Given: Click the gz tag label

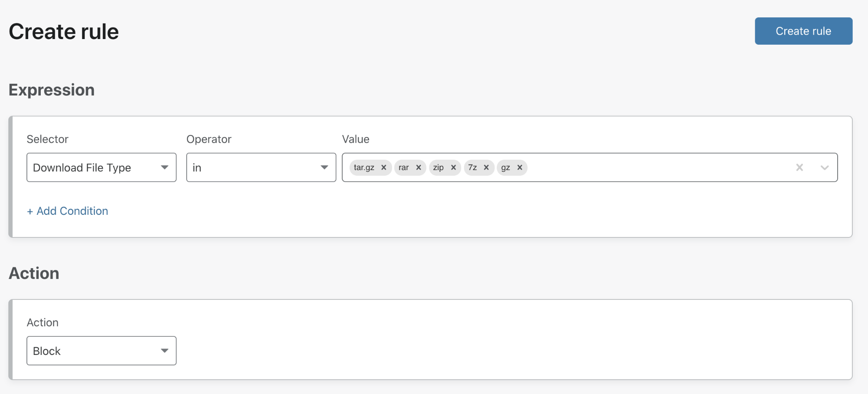Looking at the screenshot, I should click(505, 167).
